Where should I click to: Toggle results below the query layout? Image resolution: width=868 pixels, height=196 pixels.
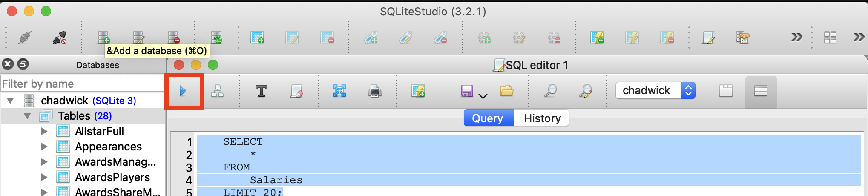pos(761,91)
